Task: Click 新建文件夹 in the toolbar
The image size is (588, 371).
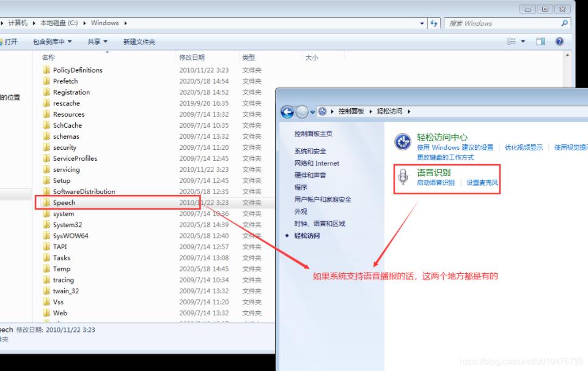Action: pyautogui.click(x=139, y=42)
